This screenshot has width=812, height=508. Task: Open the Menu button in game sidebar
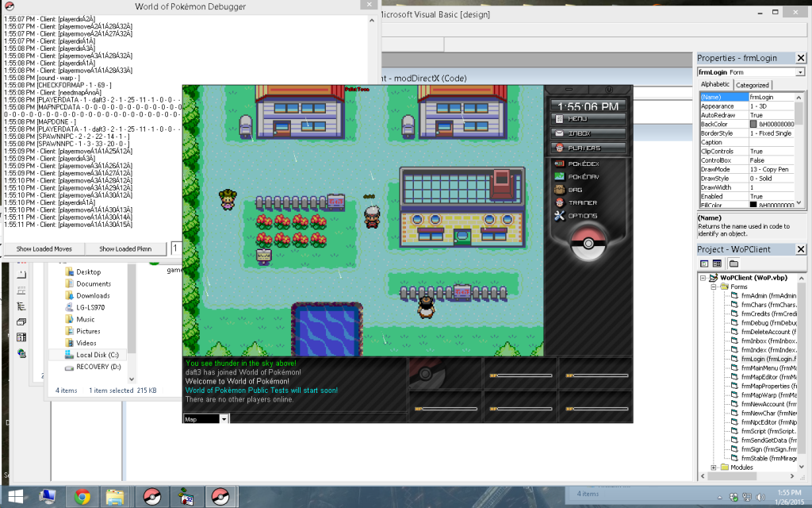(588, 119)
